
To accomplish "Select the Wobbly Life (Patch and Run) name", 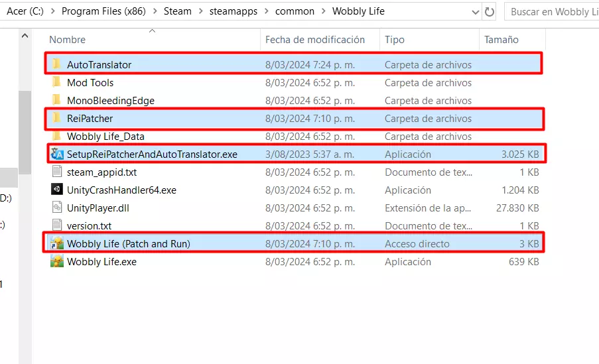I will coord(129,244).
